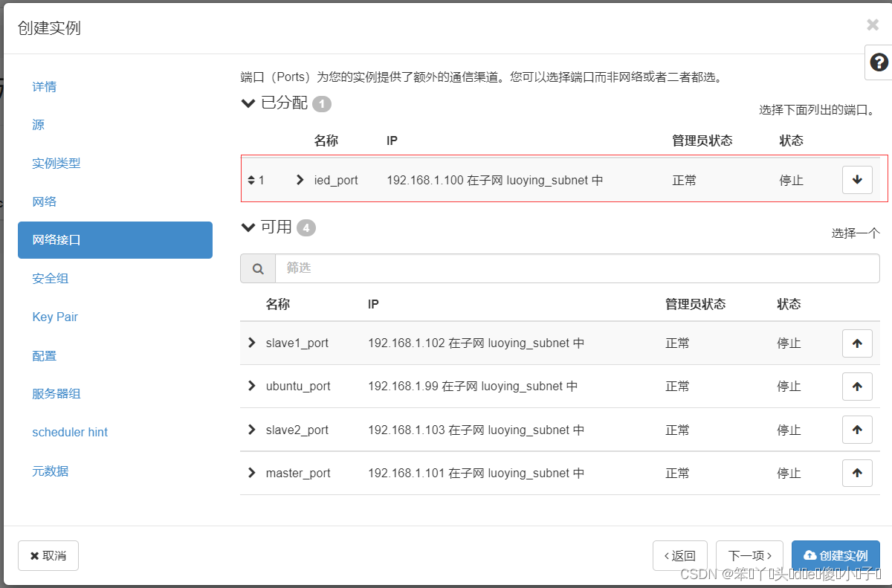Click the magnifier icon in the filter bar
The height and width of the screenshot is (588, 892).
click(x=258, y=268)
